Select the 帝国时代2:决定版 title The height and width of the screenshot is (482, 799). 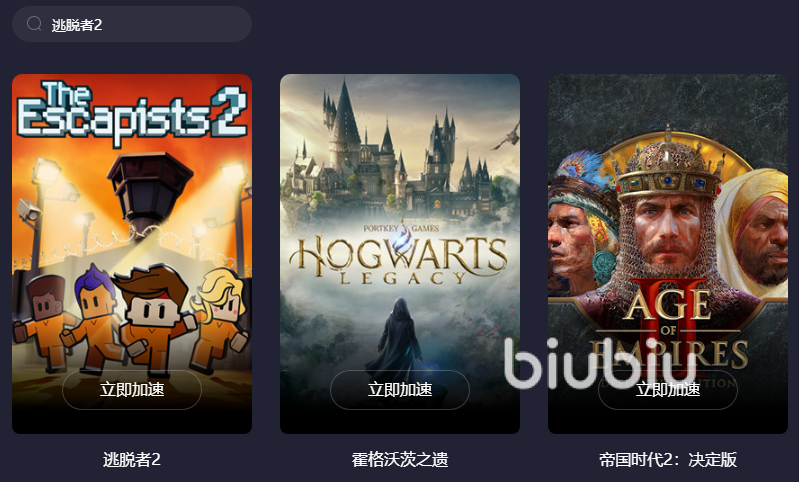point(668,460)
